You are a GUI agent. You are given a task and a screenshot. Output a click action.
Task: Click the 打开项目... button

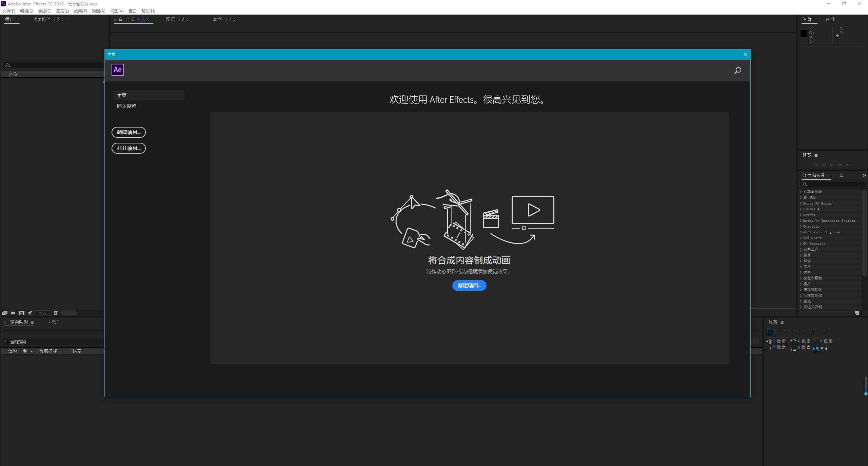pyautogui.click(x=129, y=148)
